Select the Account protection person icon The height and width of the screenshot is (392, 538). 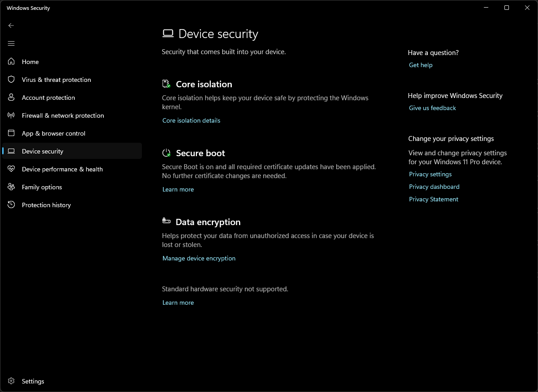(x=11, y=98)
